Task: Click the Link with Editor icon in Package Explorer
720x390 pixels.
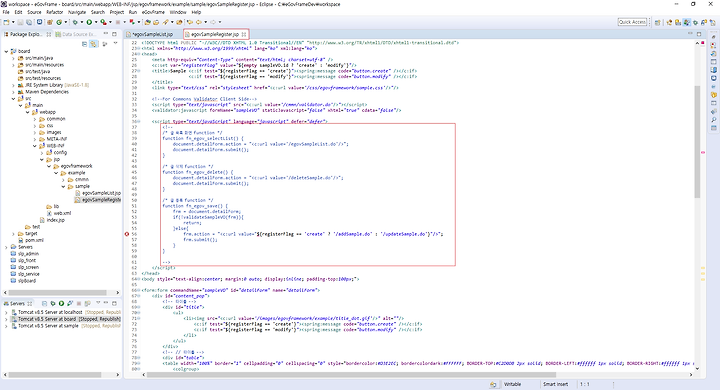Action: pos(93,44)
